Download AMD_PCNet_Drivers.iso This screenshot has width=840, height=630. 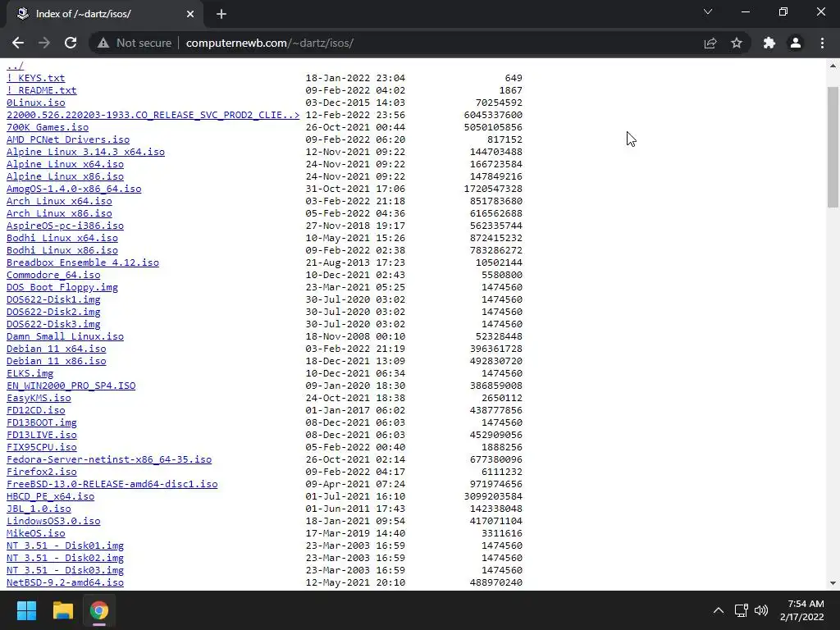coord(68,139)
